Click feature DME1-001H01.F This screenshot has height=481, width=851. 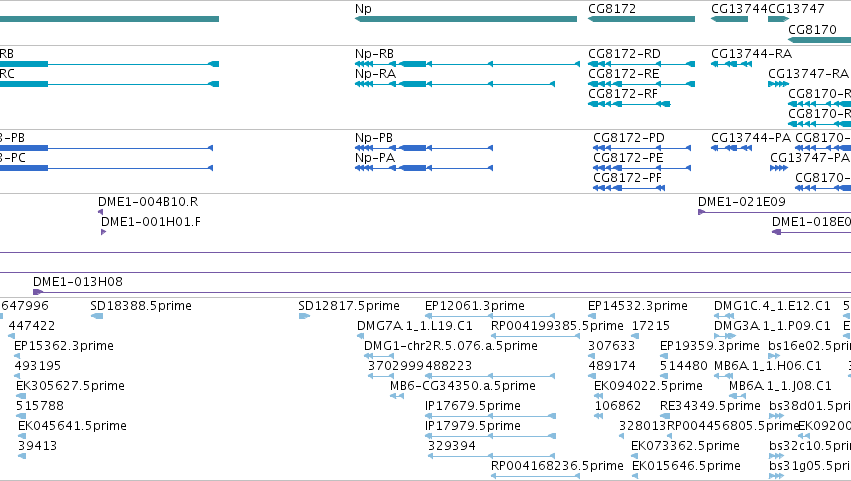tap(150, 222)
